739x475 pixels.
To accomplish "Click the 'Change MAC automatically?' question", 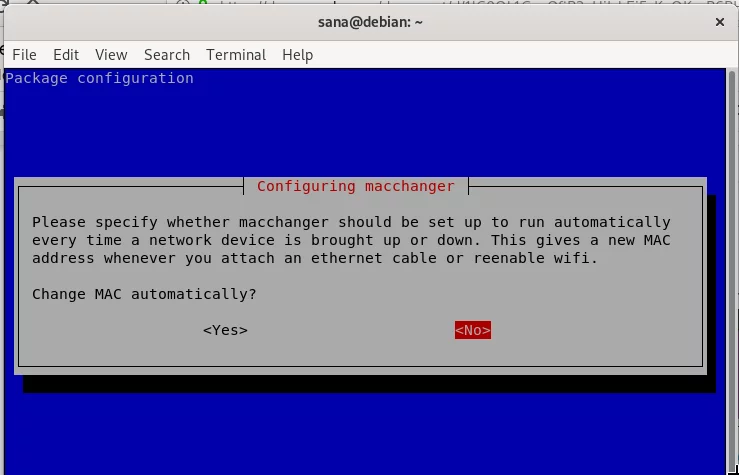I will pos(144,294).
